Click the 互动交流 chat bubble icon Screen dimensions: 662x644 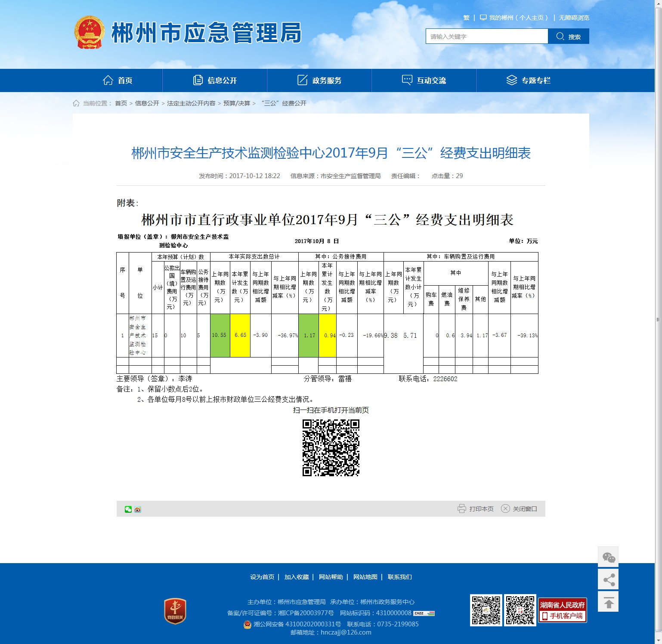407,80
